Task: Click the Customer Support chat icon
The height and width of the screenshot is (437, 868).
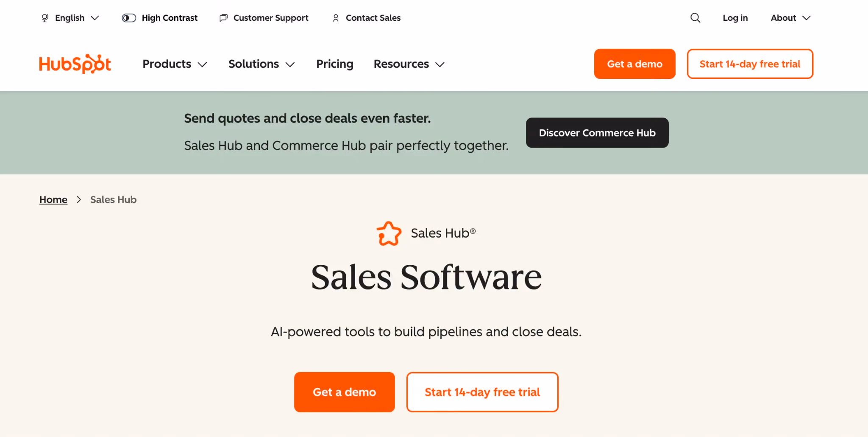Action: coord(223,18)
